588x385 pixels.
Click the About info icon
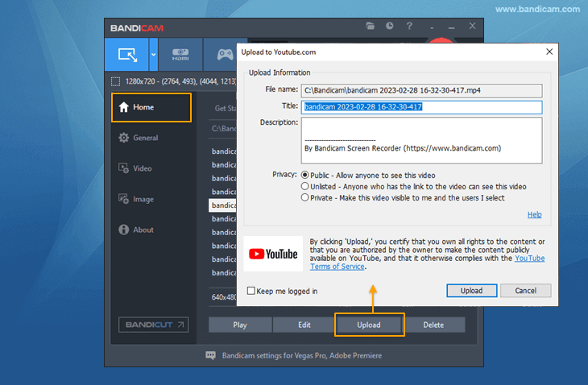click(x=124, y=230)
